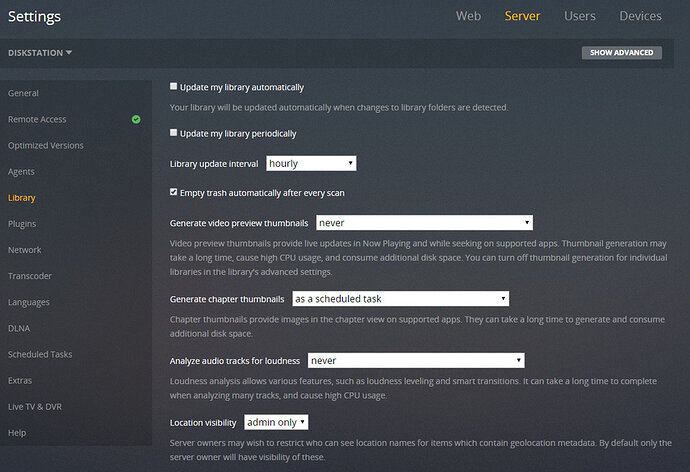Click the 'Update my library automatically' label
The image size is (690, 472).
242,87
